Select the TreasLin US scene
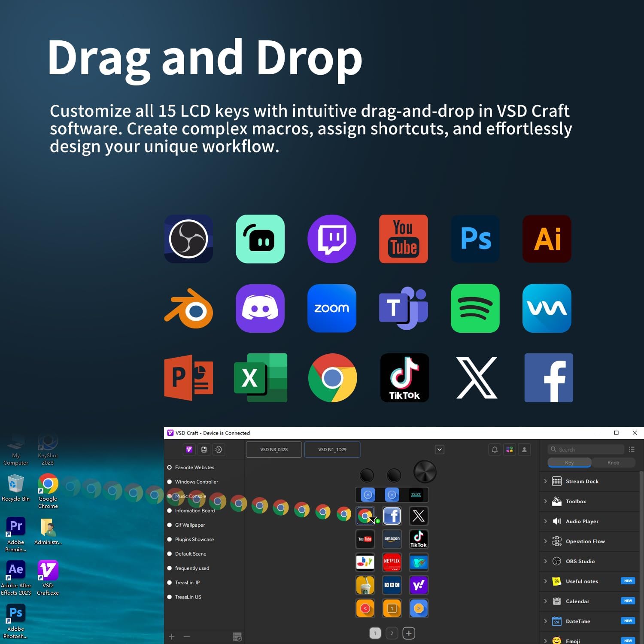 [188, 597]
